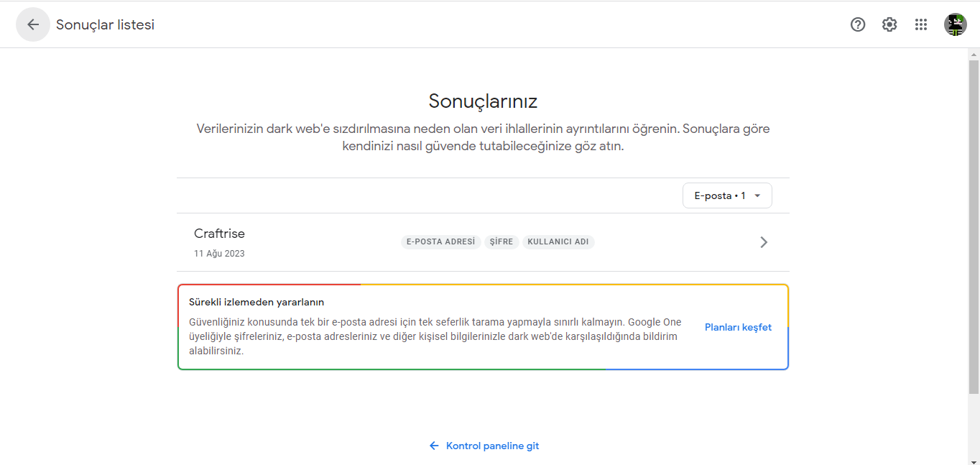
Task: Open the E-posta • 1 filter dropdown
Action: coord(727,195)
